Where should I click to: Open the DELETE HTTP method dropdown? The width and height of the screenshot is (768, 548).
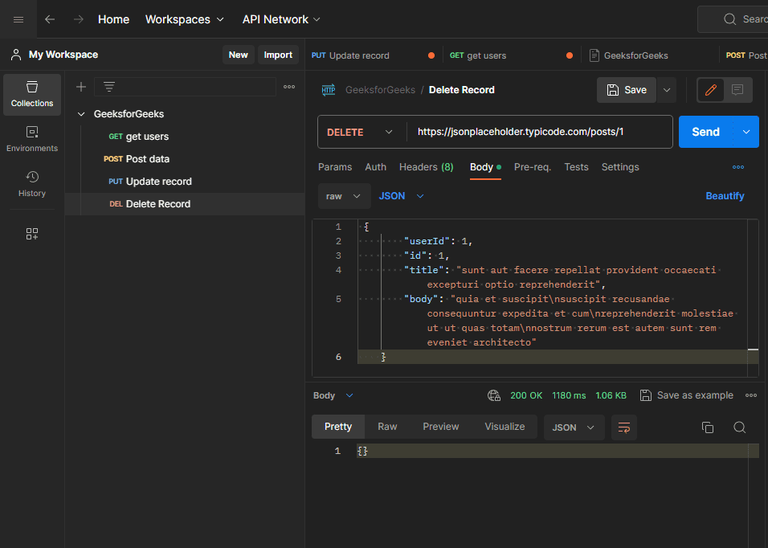tap(361, 132)
